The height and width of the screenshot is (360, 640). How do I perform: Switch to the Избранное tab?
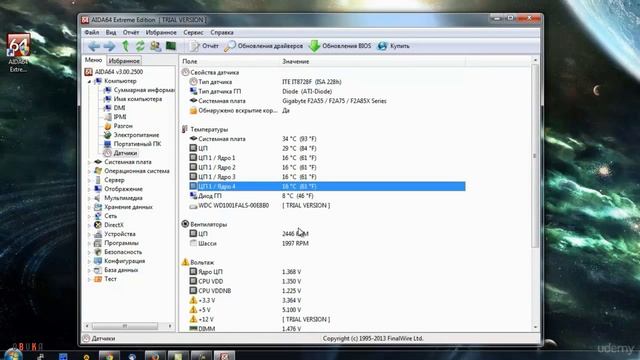pyautogui.click(x=124, y=61)
